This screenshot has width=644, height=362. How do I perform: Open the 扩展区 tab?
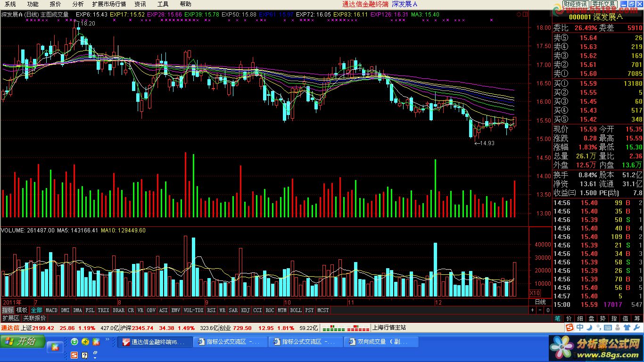point(11,318)
